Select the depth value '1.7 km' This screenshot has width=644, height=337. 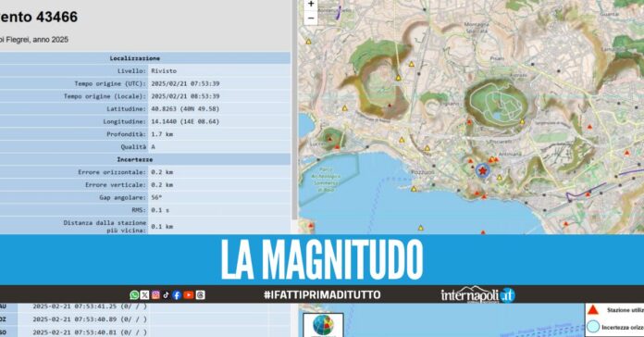162,134
